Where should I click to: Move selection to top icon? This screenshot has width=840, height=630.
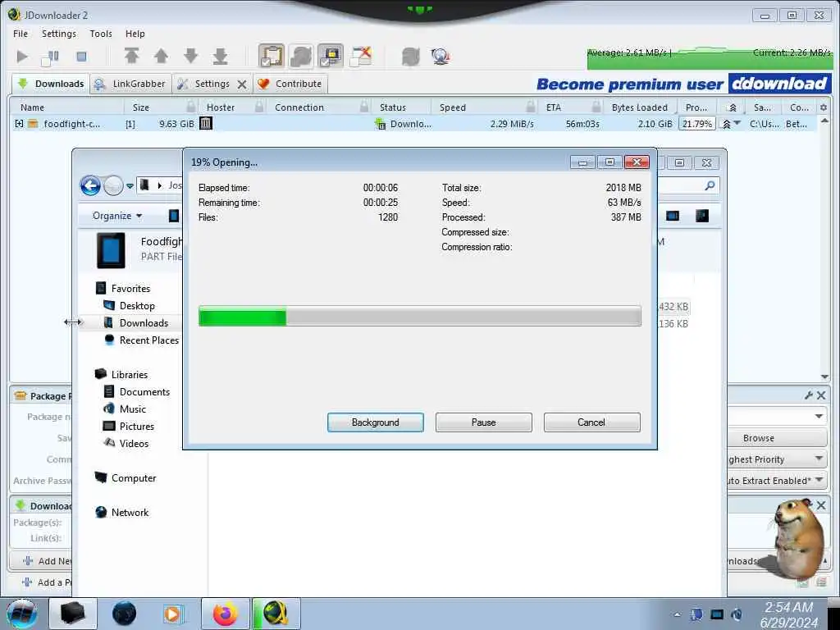click(132, 56)
